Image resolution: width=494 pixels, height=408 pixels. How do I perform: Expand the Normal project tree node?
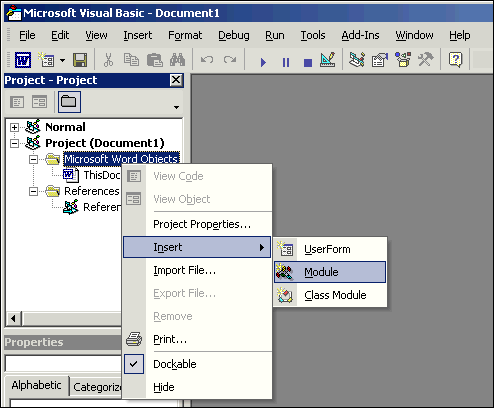point(14,127)
